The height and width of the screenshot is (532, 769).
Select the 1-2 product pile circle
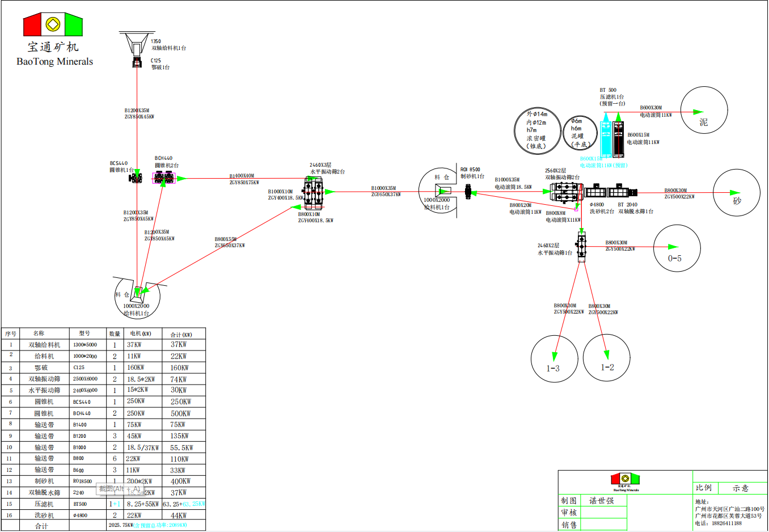(606, 357)
